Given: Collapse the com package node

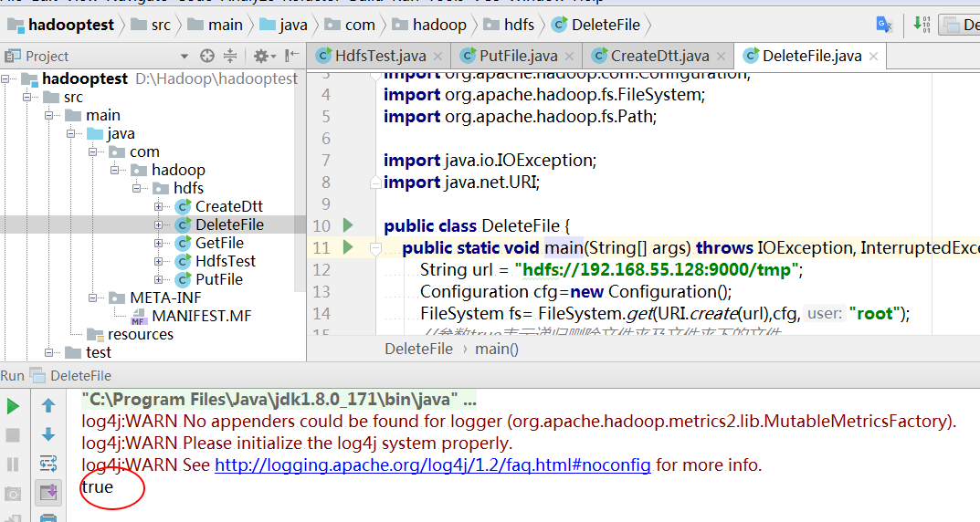Looking at the screenshot, I should coord(92,151).
